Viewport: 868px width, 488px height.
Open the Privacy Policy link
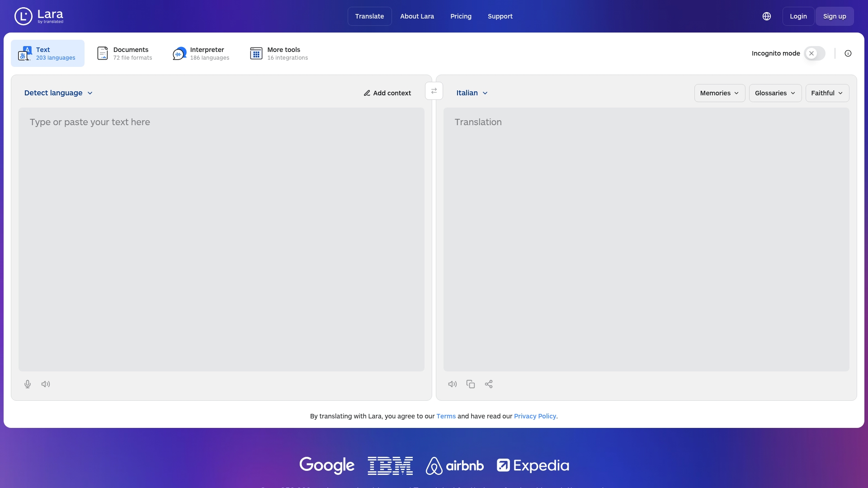click(x=535, y=416)
